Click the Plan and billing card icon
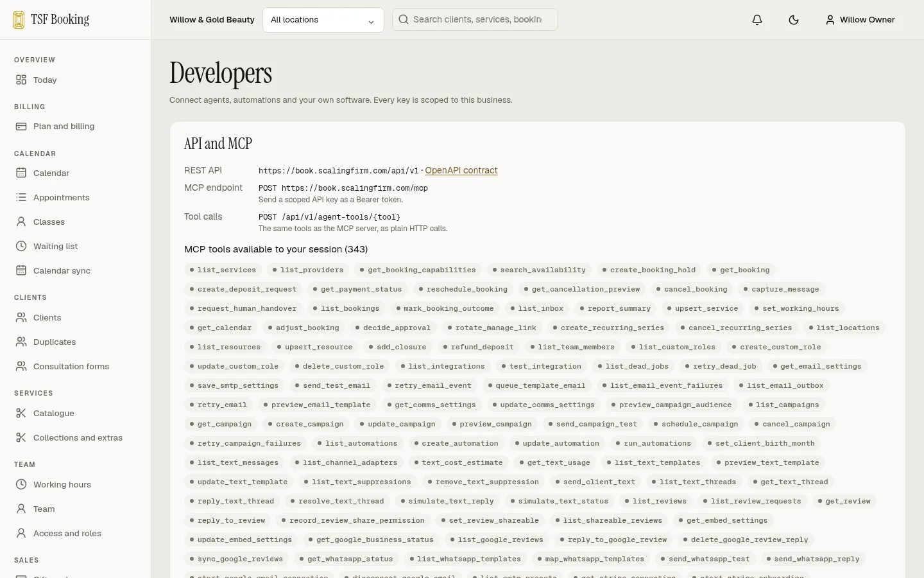This screenshot has width=924, height=578. (21, 127)
